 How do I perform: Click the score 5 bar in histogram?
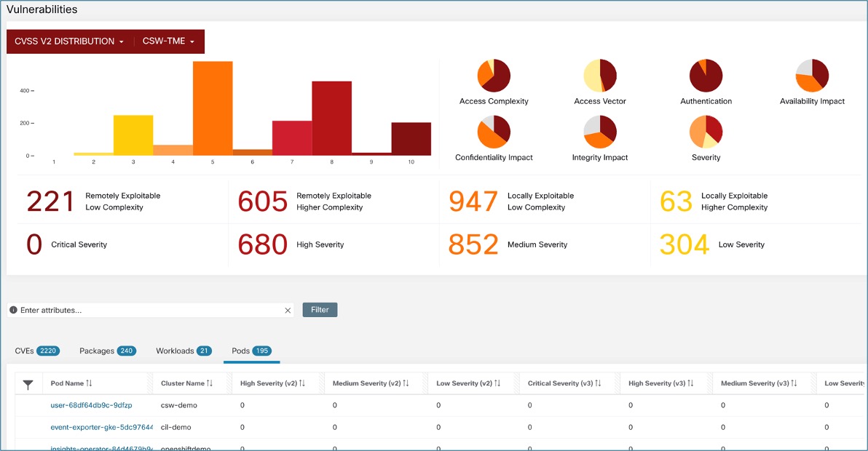(213, 108)
